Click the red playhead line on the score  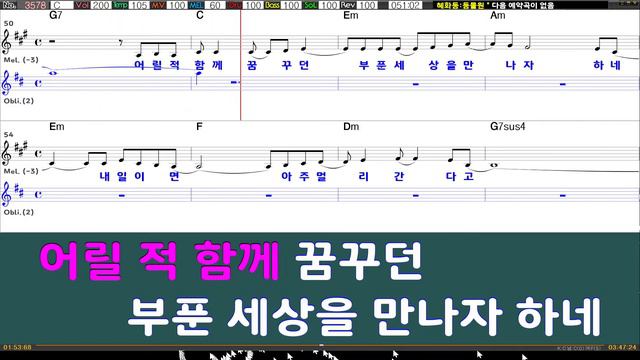[240, 65]
